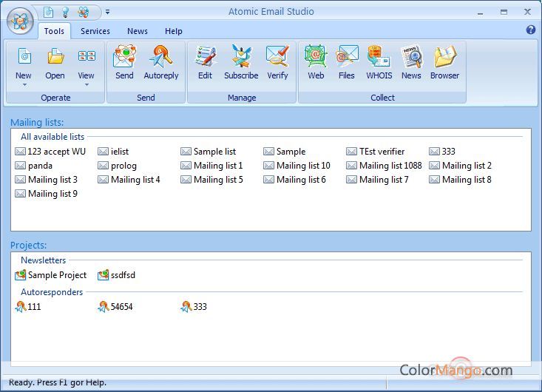Select 'Mailing list 8' item

(x=460, y=180)
